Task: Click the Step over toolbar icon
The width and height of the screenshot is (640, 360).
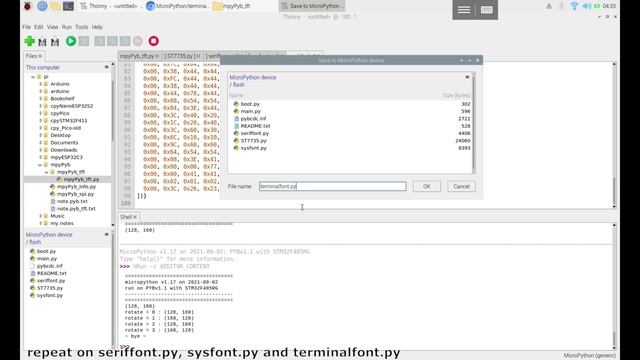Action: pyautogui.click(x=99, y=41)
